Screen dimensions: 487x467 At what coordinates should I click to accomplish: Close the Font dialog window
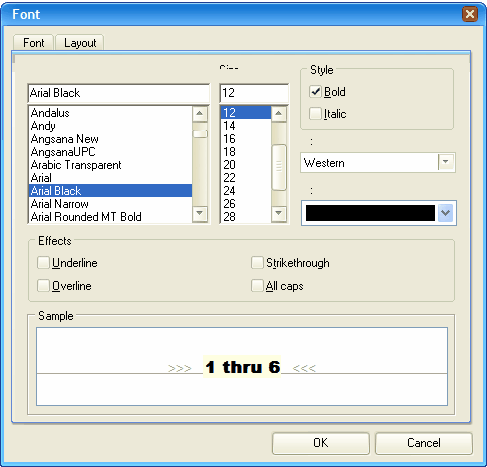pyautogui.click(x=470, y=14)
